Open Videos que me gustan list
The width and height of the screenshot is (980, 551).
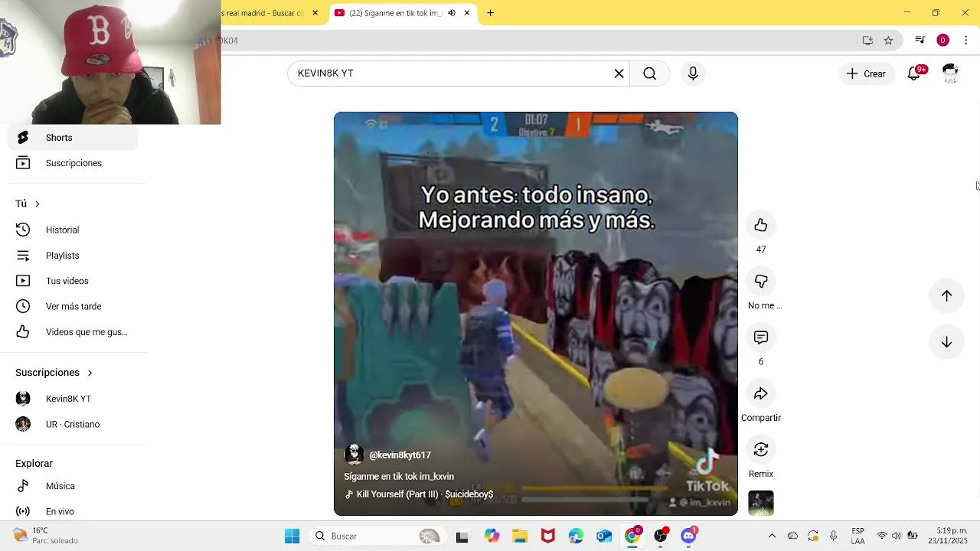73,332
